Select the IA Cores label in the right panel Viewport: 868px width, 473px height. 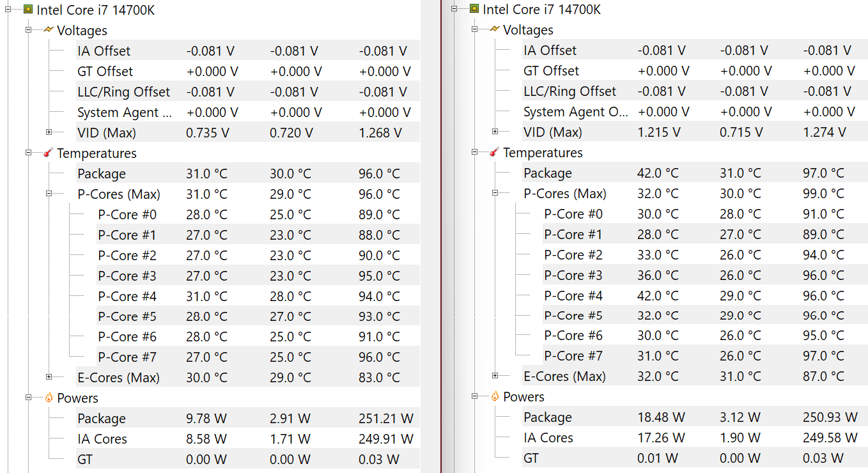pos(548,438)
